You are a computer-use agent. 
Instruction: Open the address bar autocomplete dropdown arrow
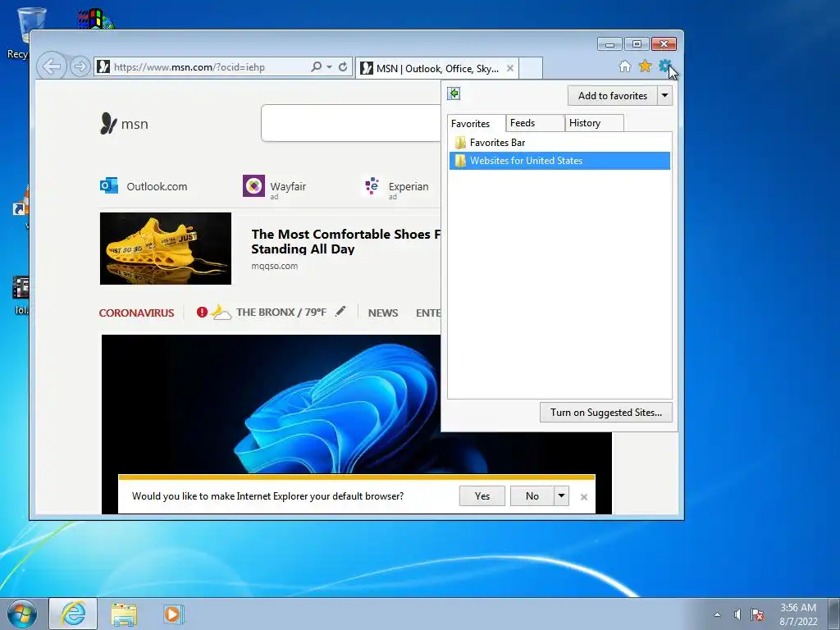coord(330,67)
